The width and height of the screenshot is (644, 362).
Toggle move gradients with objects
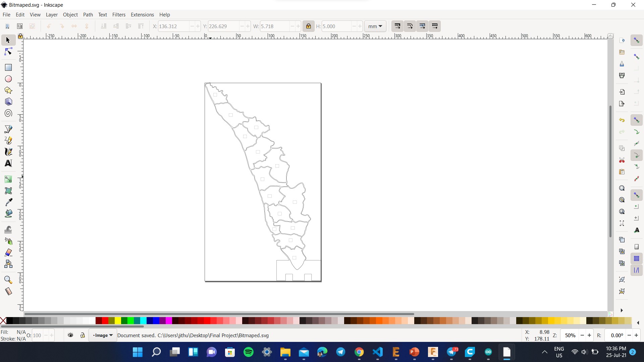click(x=422, y=26)
